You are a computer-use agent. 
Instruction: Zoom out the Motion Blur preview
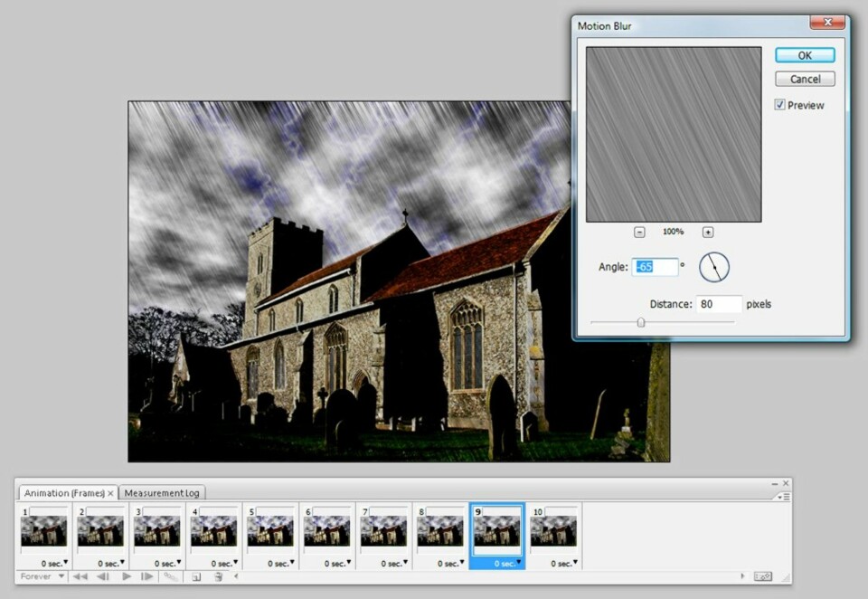(639, 232)
